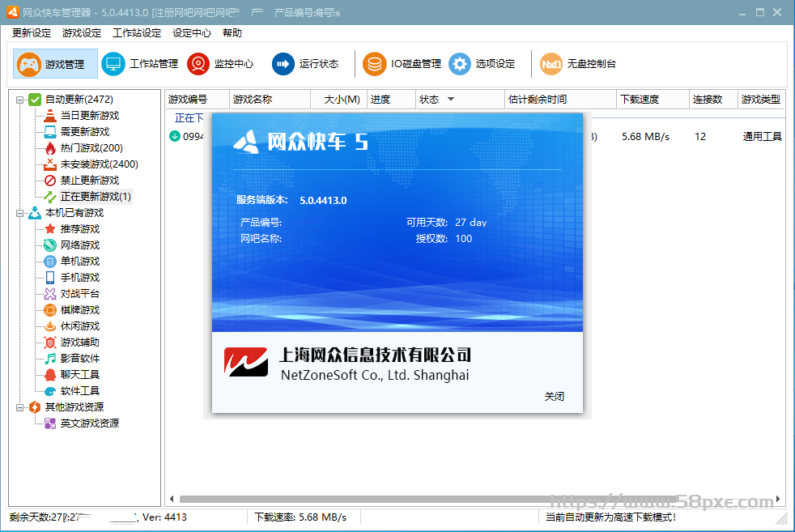Click the Ver: 4413 status bar text
795x532 pixels.
click(x=164, y=517)
